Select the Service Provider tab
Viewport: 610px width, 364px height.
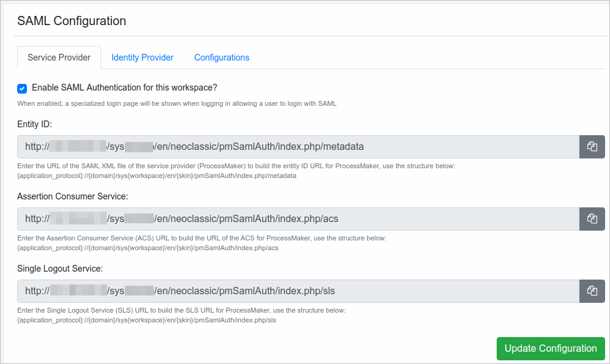(x=59, y=58)
